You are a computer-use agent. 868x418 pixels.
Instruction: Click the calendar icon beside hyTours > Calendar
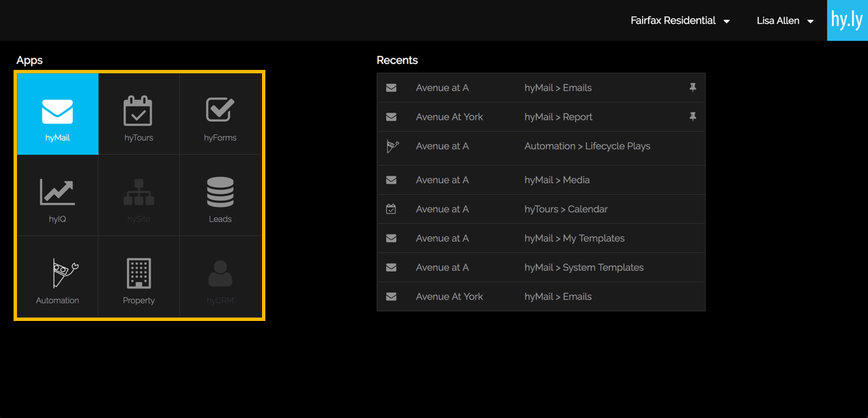pyautogui.click(x=392, y=209)
